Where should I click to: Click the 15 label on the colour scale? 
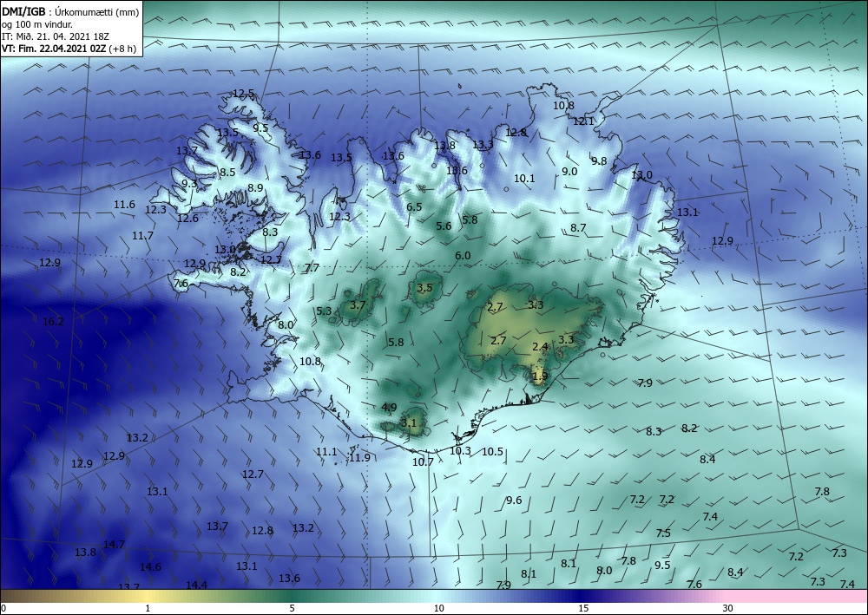point(583,608)
